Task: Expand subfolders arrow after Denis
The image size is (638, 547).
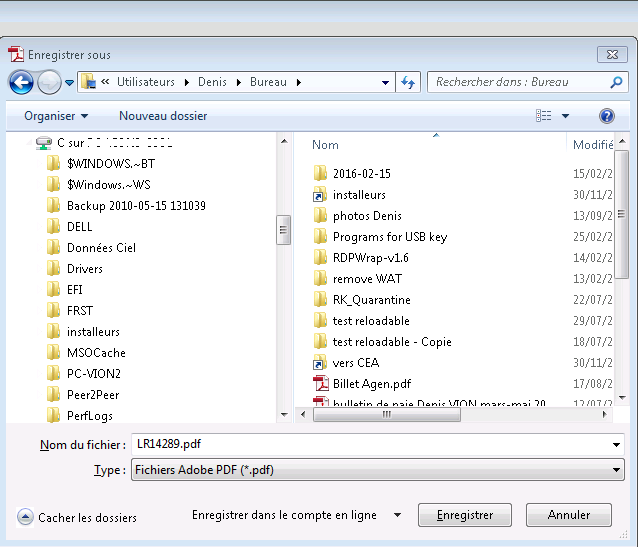Action: coord(239,83)
